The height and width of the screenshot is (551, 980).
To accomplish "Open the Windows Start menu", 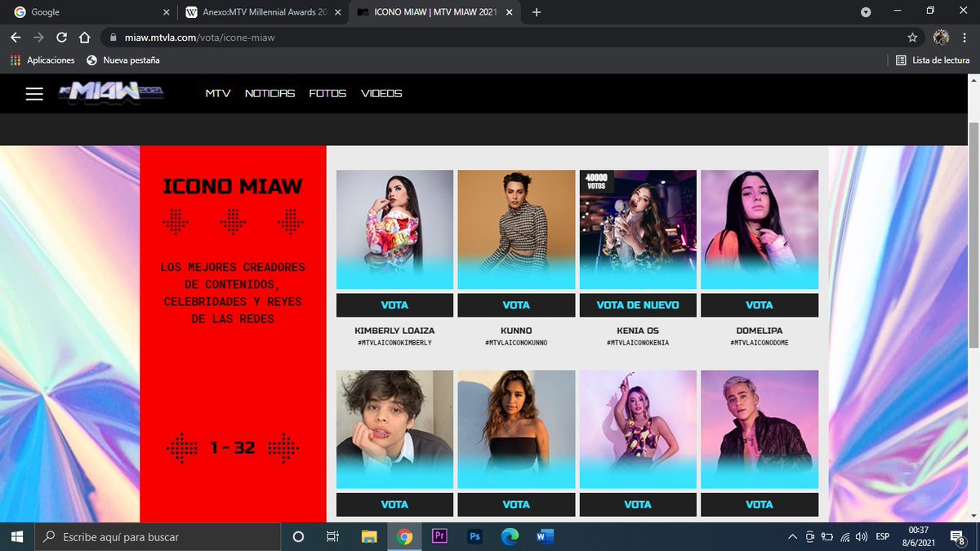I will [x=17, y=536].
